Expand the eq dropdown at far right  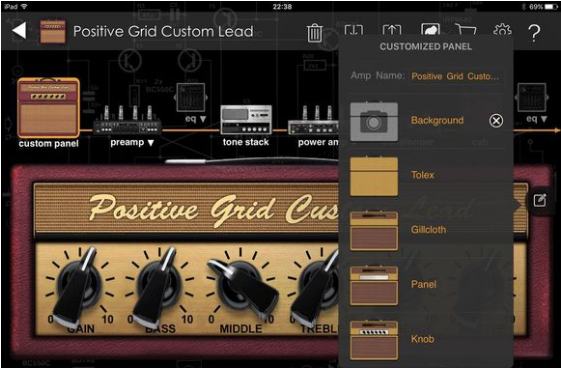click(544, 119)
